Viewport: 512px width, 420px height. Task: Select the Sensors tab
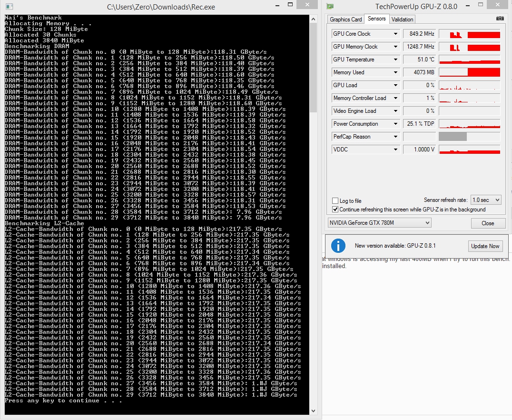pyautogui.click(x=376, y=19)
